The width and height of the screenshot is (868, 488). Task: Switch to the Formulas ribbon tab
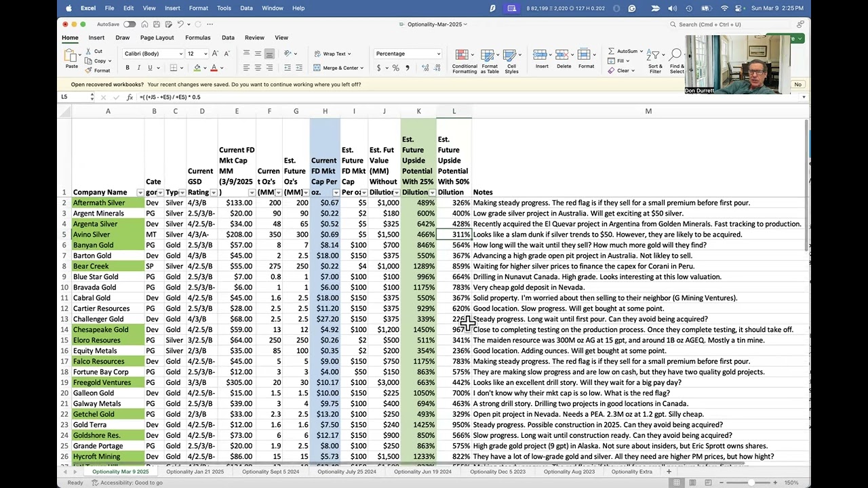[x=198, y=38]
